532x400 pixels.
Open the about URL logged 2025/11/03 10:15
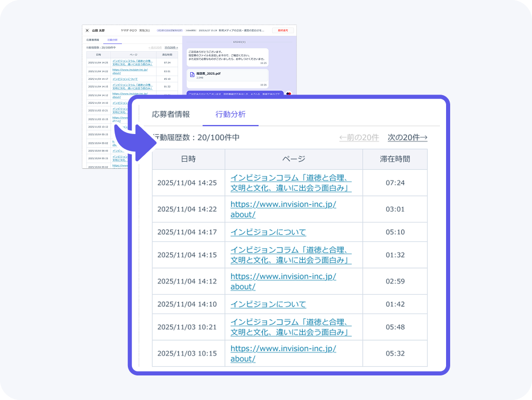click(283, 353)
